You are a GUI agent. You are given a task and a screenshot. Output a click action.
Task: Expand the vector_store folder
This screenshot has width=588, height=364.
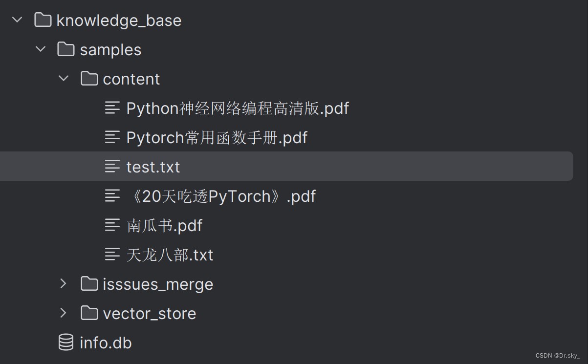64,313
